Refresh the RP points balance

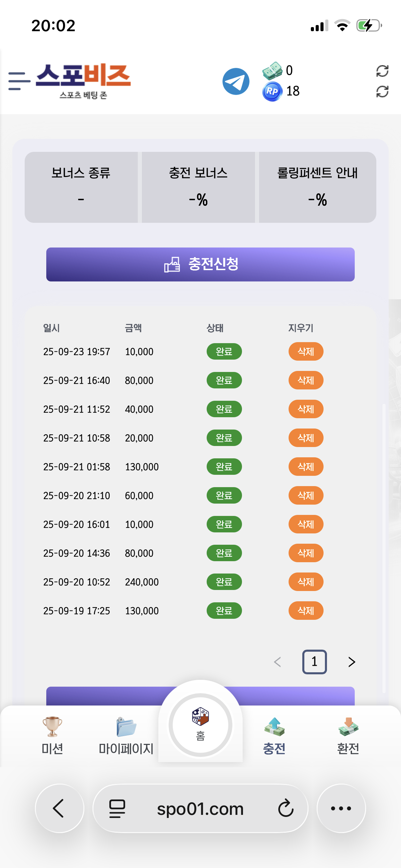click(382, 92)
